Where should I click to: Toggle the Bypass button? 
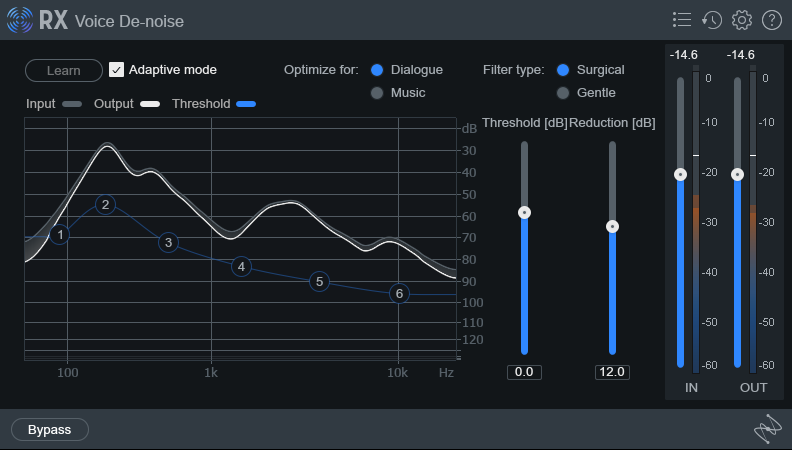(50, 430)
